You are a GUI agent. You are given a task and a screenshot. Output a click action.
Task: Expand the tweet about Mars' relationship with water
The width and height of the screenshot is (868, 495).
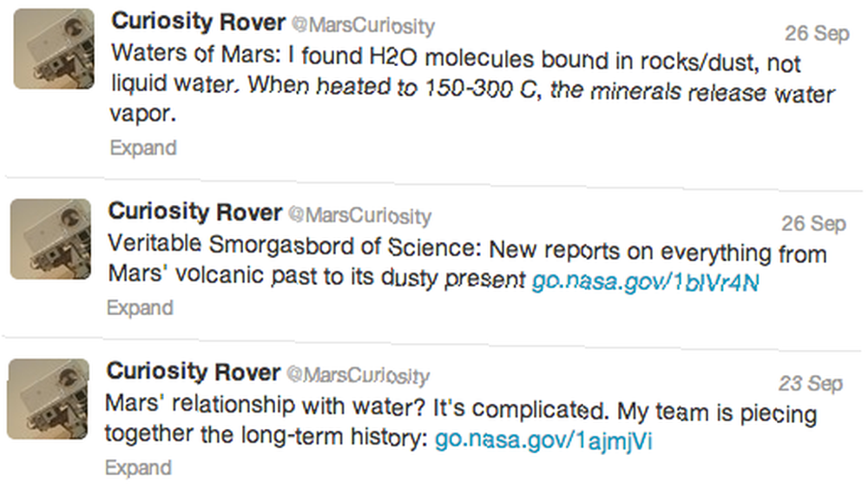pyautogui.click(x=138, y=467)
